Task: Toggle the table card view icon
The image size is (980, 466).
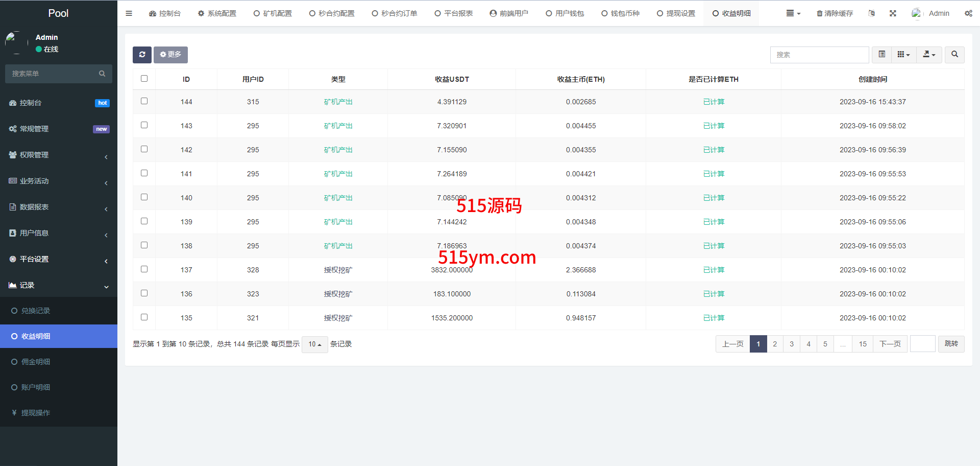Action: coord(881,55)
